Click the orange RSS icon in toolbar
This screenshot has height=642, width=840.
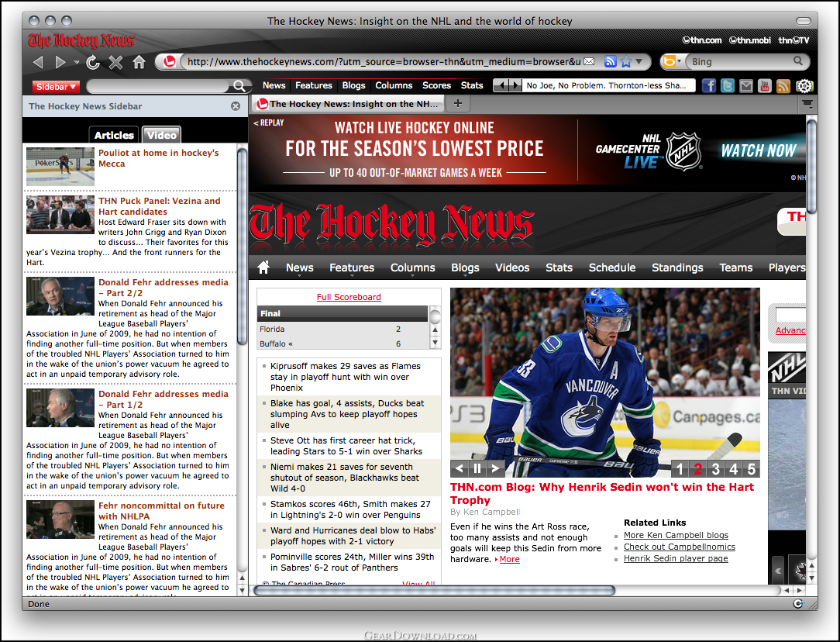pyautogui.click(x=783, y=86)
